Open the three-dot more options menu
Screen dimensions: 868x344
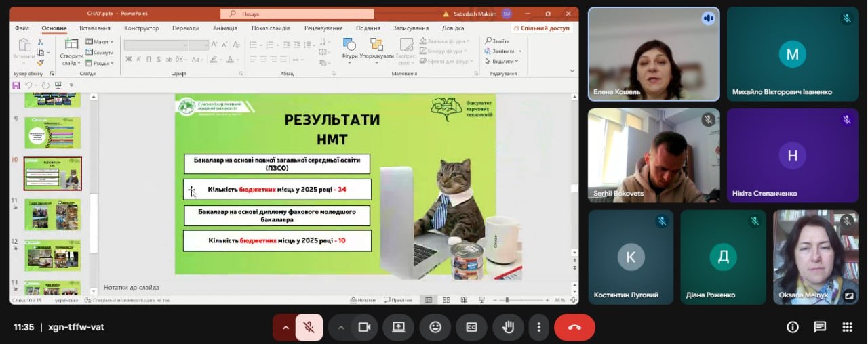[538, 327]
